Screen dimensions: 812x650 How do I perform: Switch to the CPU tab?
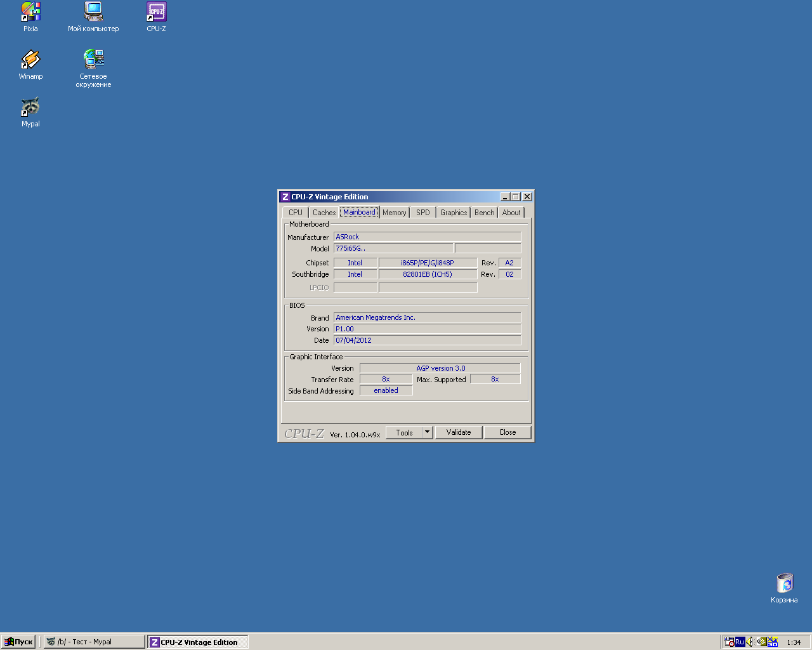pos(296,213)
